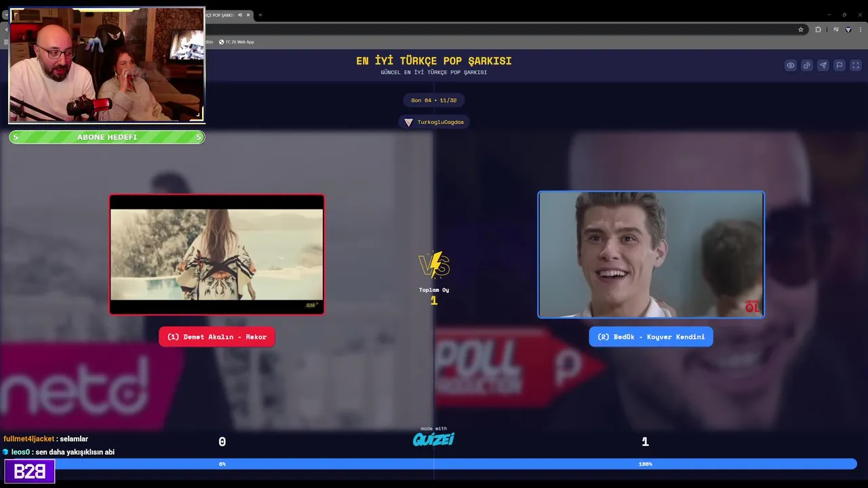This screenshot has height=488, width=868.
Task: Click the Quizei logo
Action: [434, 439]
